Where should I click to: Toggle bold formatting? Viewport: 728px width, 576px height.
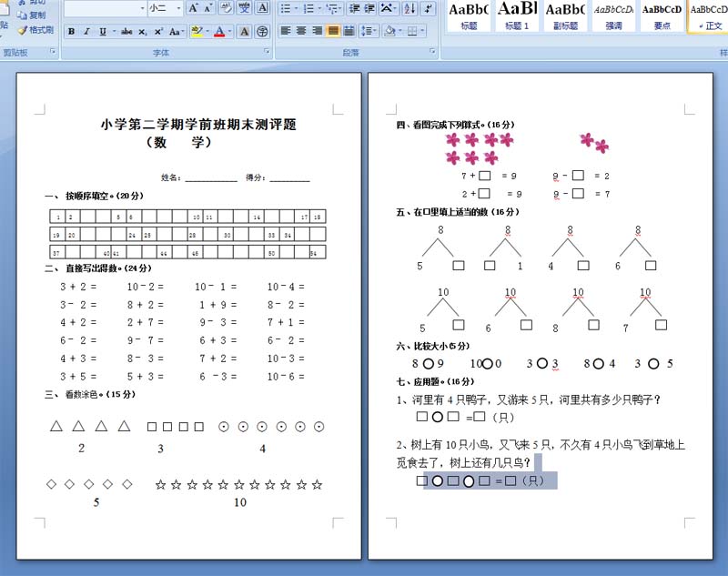(72, 32)
